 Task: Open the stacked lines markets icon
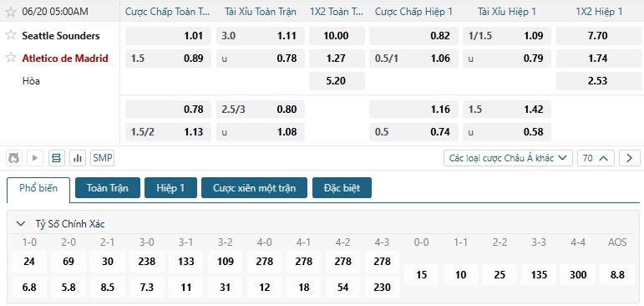pyautogui.click(x=56, y=158)
